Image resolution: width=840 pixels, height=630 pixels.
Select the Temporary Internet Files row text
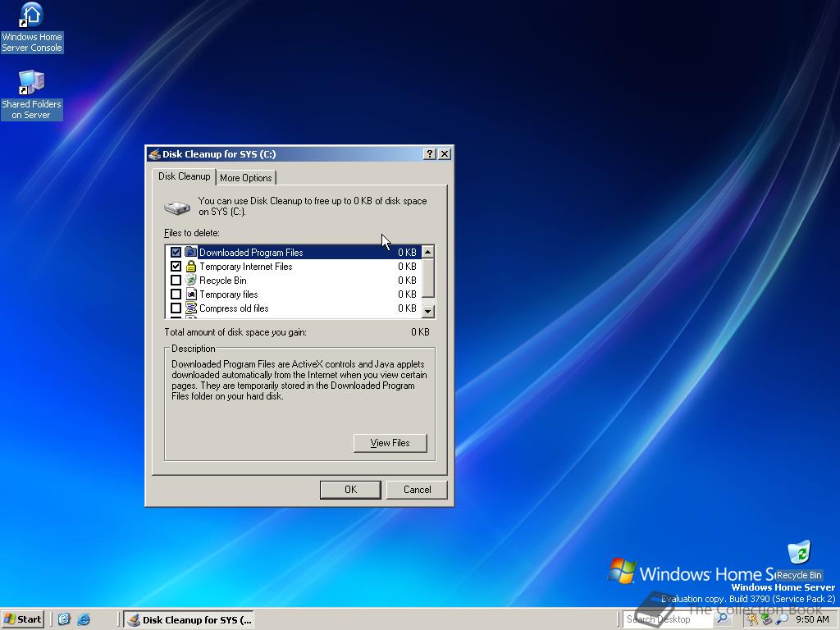click(x=246, y=266)
